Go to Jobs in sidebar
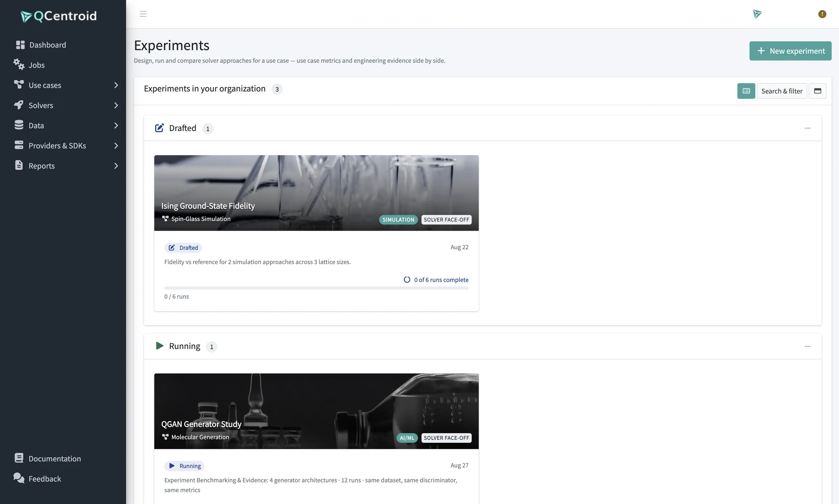 tap(63, 65)
